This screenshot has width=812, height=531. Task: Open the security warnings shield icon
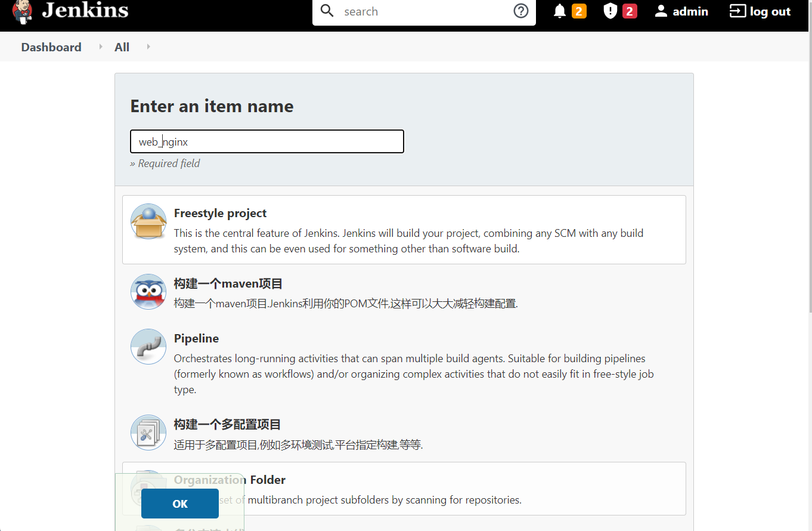[x=610, y=11]
